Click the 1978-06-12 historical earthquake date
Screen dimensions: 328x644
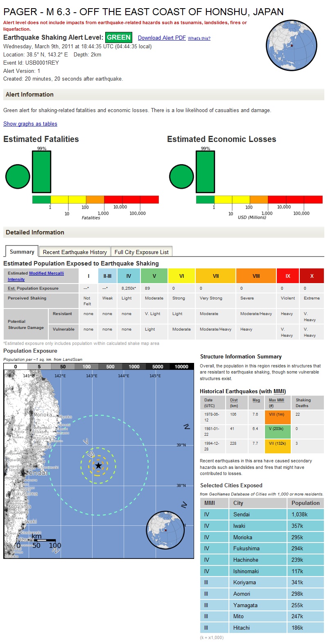[x=212, y=417]
